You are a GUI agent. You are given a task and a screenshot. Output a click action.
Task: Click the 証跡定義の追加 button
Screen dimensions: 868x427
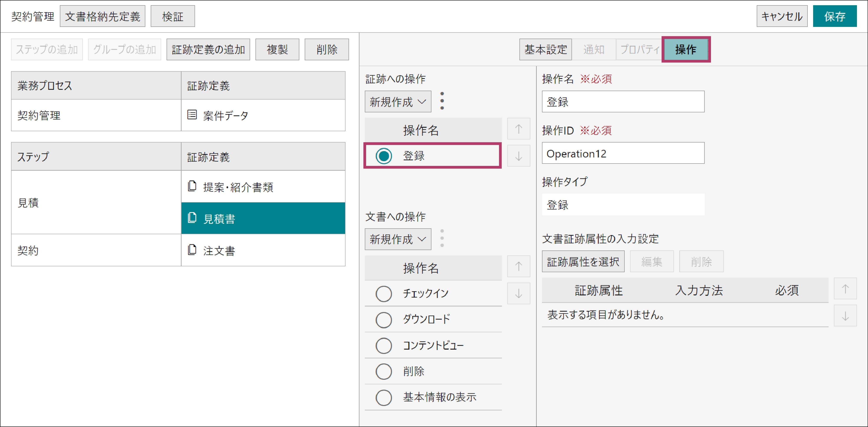pyautogui.click(x=208, y=49)
